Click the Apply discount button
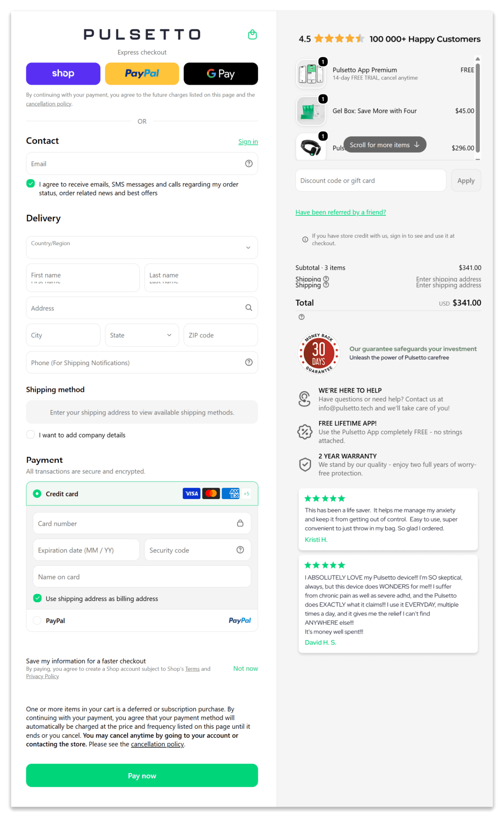Viewport: 504px width, 818px height. [x=466, y=180]
